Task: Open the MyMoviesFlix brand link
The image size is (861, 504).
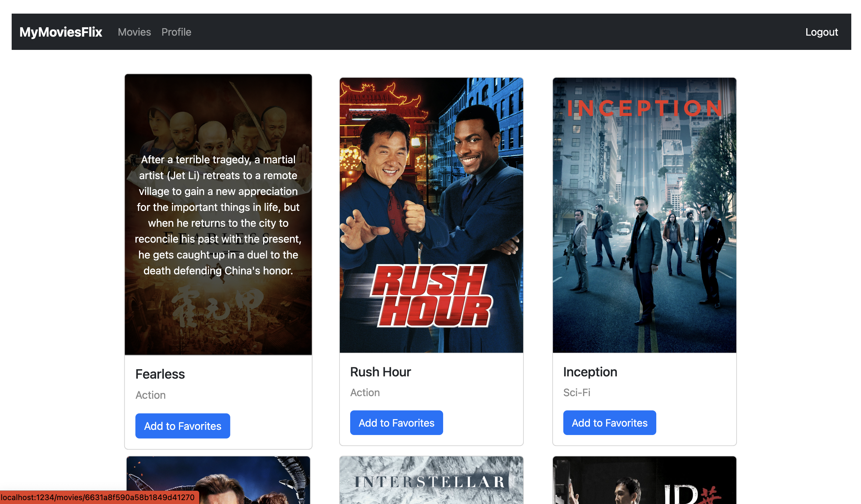Action: (x=61, y=32)
